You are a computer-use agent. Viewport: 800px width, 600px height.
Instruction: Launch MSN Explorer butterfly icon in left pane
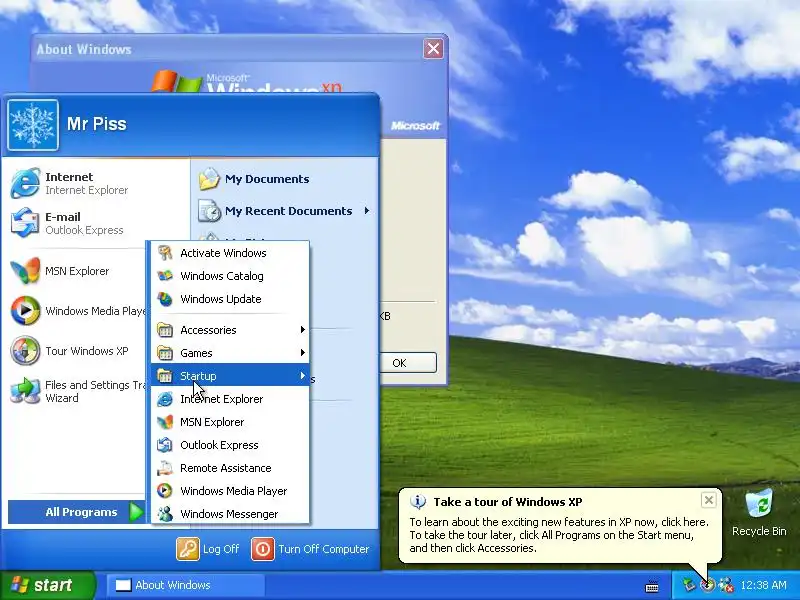pos(24,270)
